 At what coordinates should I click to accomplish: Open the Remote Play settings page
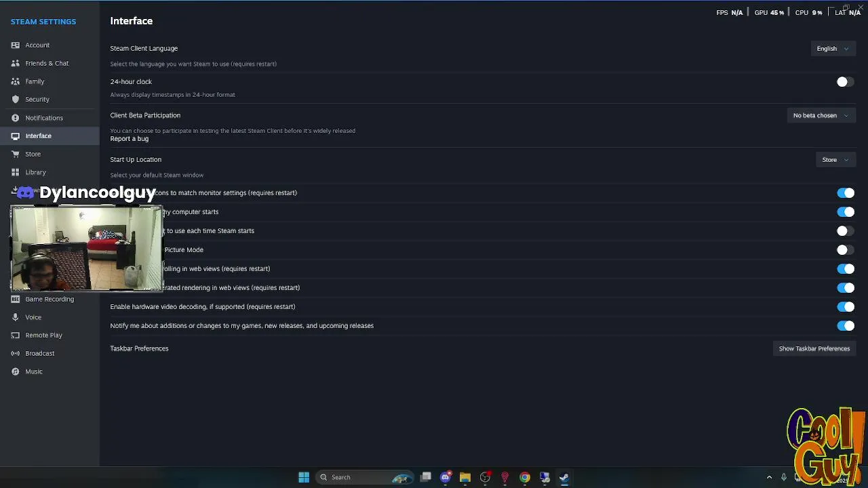[50, 335]
